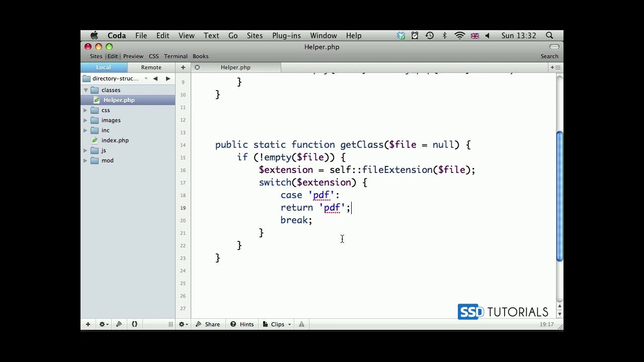This screenshot has height=362, width=644.
Task: Click the Search toolbar item
Action: [549, 56]
